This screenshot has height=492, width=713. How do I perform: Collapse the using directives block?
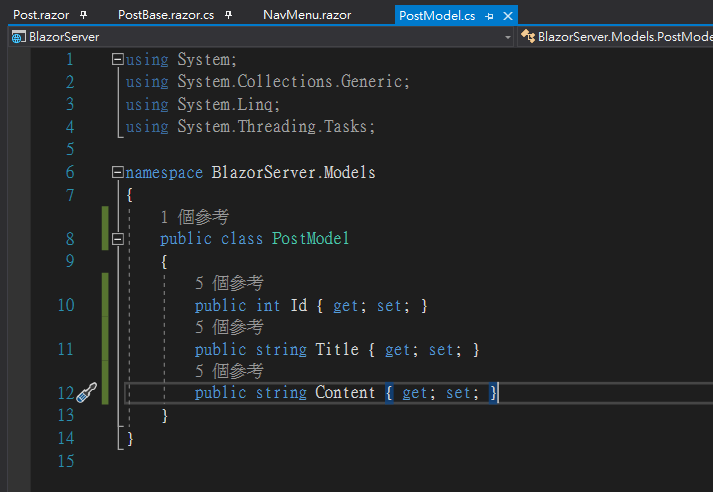117,60
